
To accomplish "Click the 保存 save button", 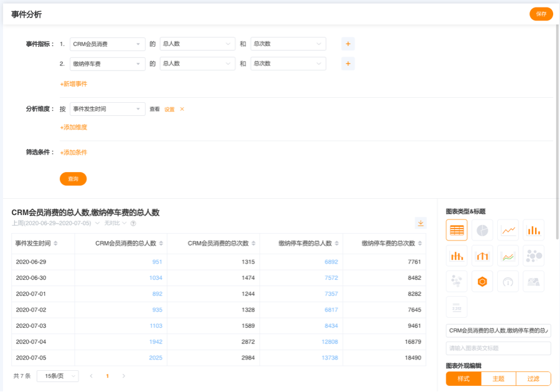I will (x=541, y=14).
